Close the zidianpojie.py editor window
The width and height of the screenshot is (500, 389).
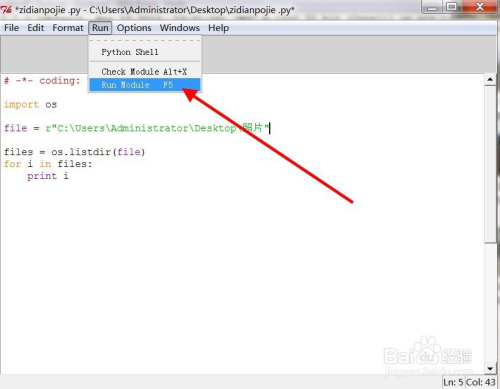480,7
